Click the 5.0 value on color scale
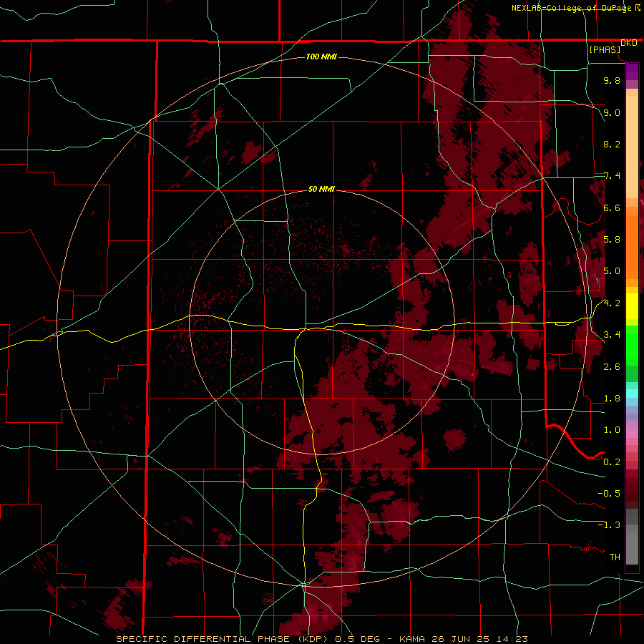The height and width of the screenshot is (644, 644). (x=612, y=271)
